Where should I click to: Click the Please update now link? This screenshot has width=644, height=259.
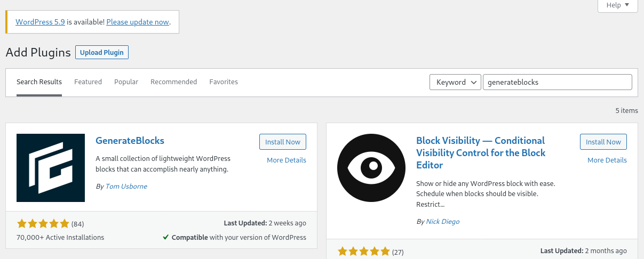[x=138, y=22]
